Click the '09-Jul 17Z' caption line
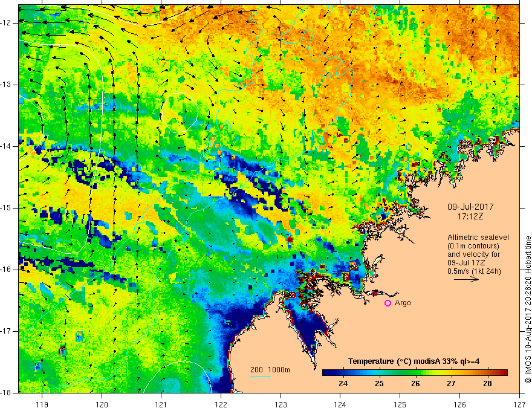 pyautogui.click(x=466, y=263)
